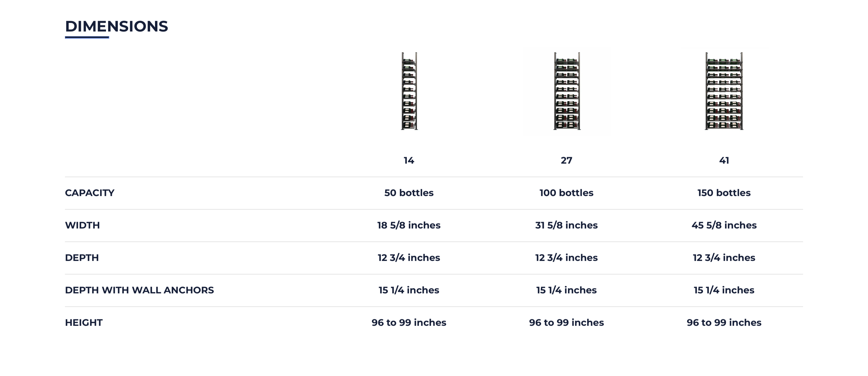Click the DIMENSIONS heading
This screenshot has width=868, height=376.
[116, 26]
